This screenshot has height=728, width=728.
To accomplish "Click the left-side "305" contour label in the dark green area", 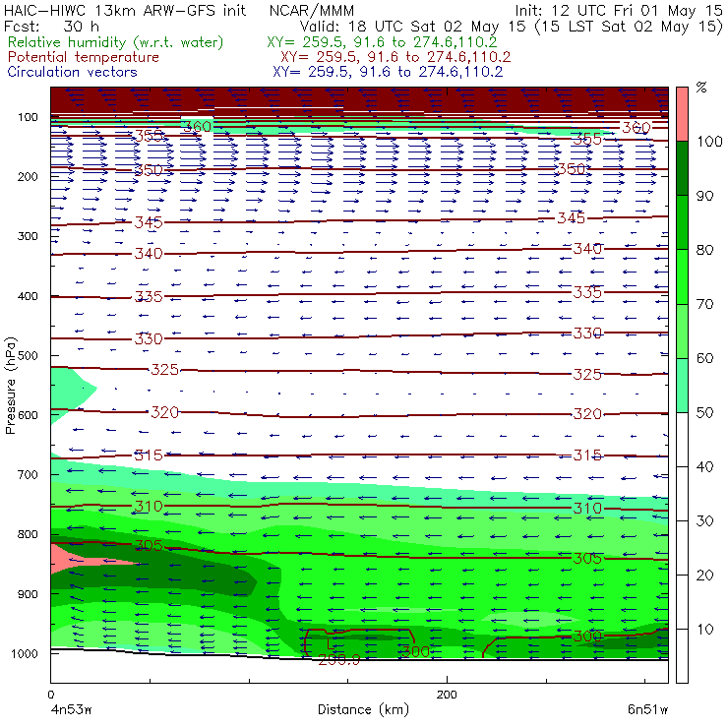I will click(x=149, y=546).
